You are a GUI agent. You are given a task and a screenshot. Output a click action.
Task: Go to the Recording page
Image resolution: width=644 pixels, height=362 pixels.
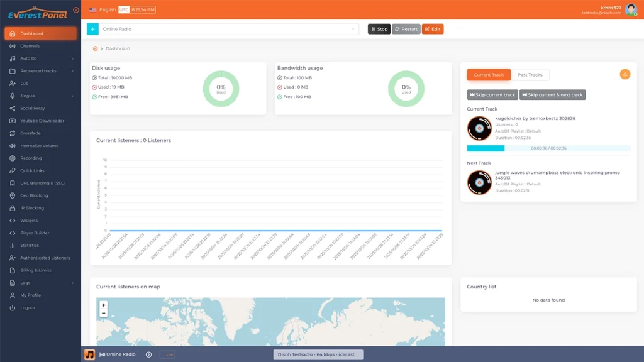(31, 158)
